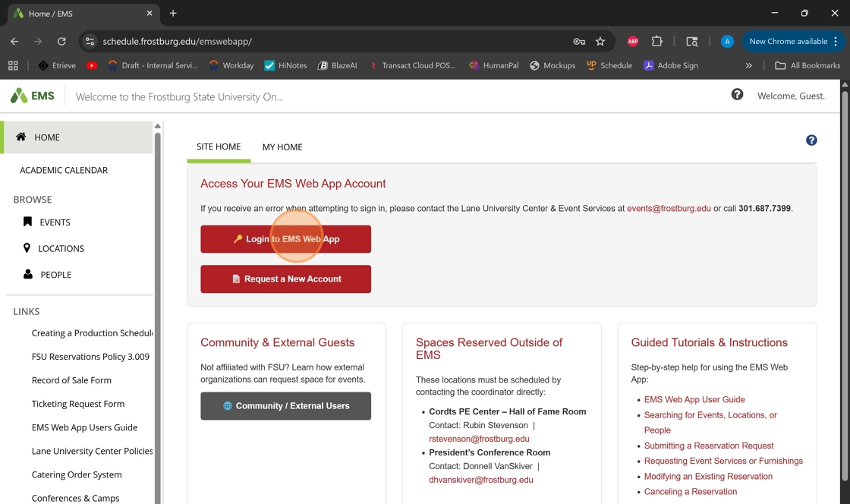Open the Etrieve bookmark
Screen dimensions: 850x504
57,65
